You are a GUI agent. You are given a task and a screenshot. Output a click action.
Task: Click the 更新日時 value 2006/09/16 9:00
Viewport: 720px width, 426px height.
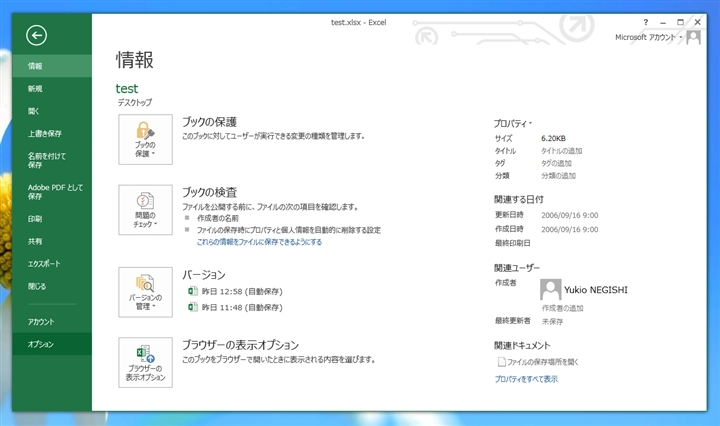569,215
